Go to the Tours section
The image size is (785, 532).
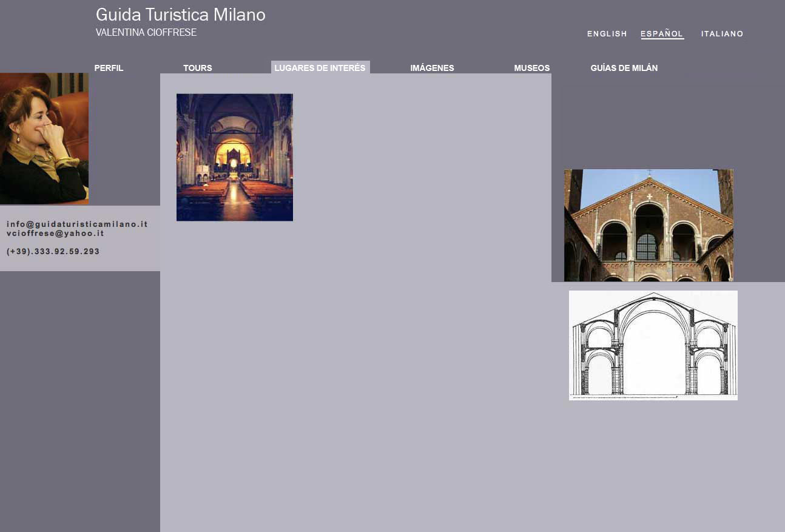pos(198,68)
